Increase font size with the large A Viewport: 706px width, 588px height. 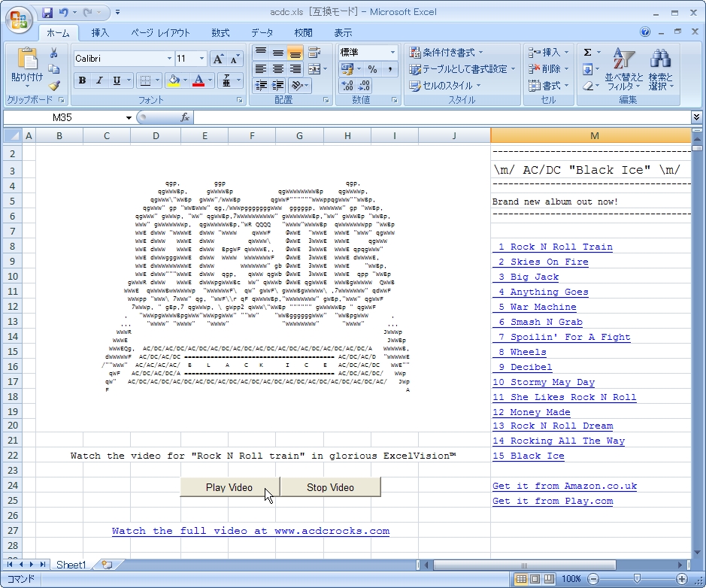218,59
